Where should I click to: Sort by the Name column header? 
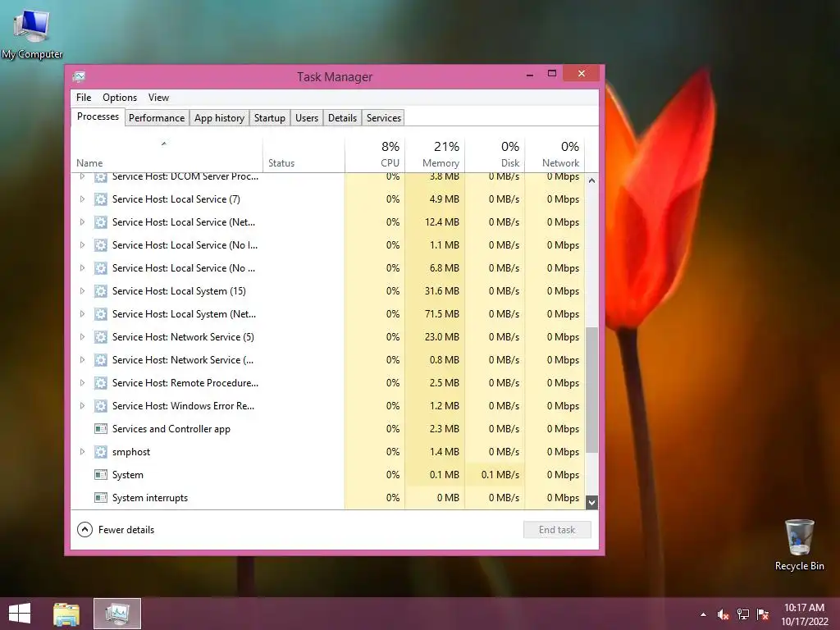(167, 154)
